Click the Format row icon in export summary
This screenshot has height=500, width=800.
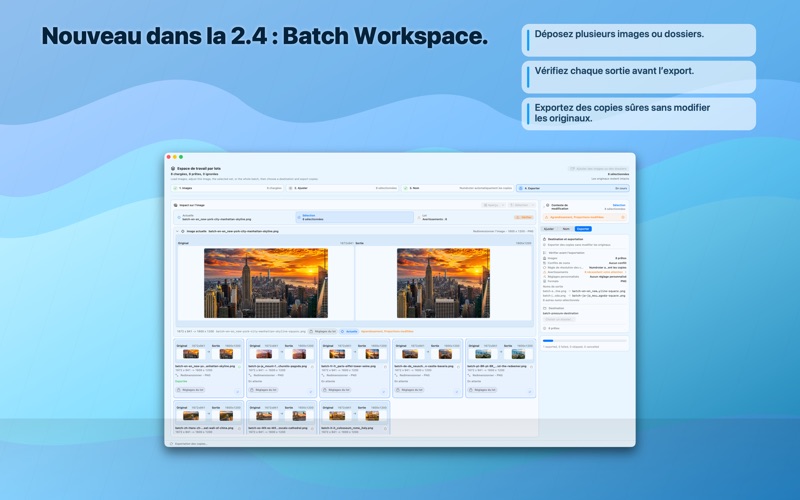pos(545,282)
